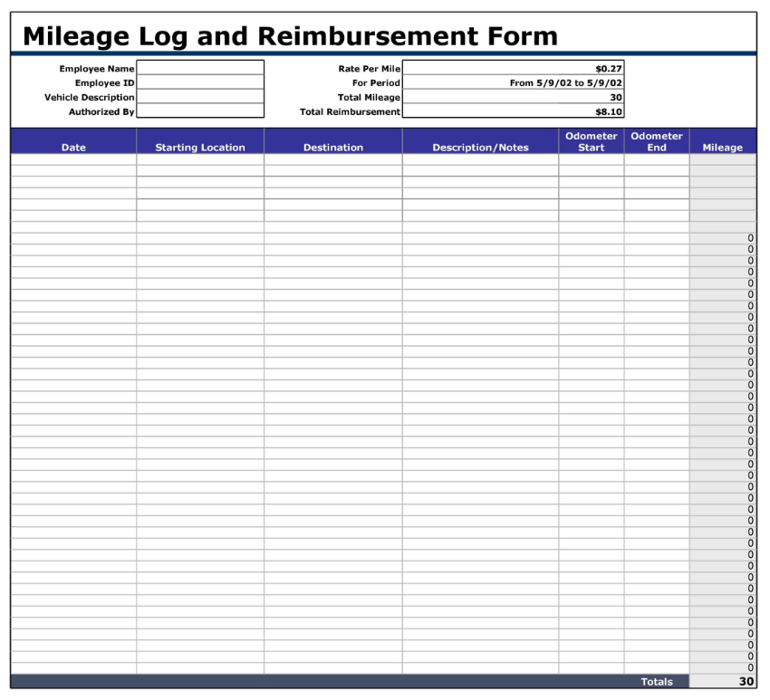Click the Employee Name input field
Screen dimensions: 770x700
[x=199, y=68]
